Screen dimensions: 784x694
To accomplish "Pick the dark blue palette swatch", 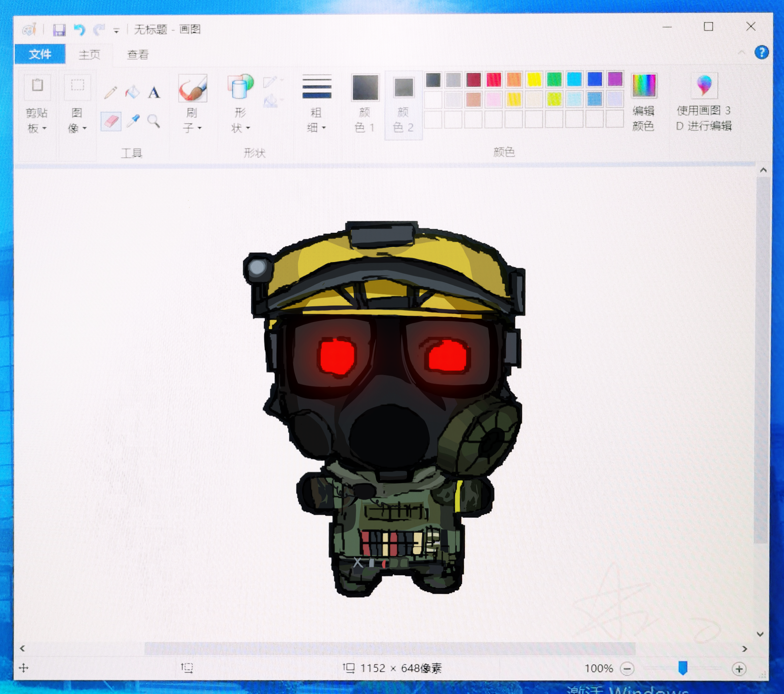I will pos(595,79).
